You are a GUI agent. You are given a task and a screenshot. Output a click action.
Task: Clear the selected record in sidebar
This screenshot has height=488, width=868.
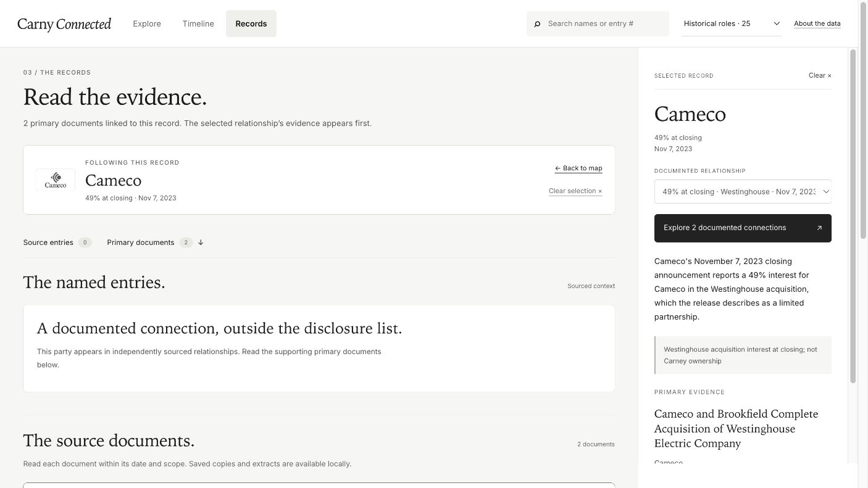[x=820, y=75]
